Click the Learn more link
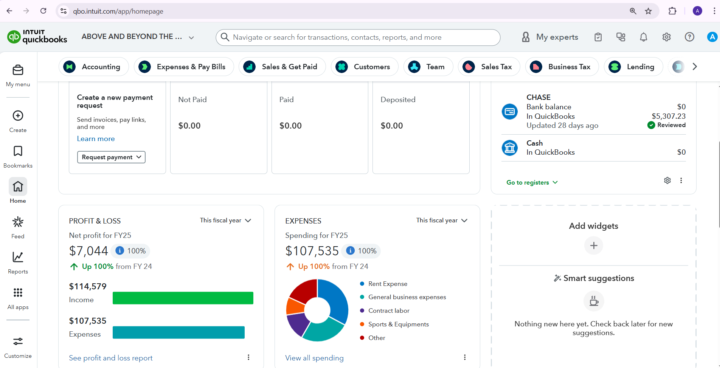Screen dimensions: 720x368 [x=96, y=139]
